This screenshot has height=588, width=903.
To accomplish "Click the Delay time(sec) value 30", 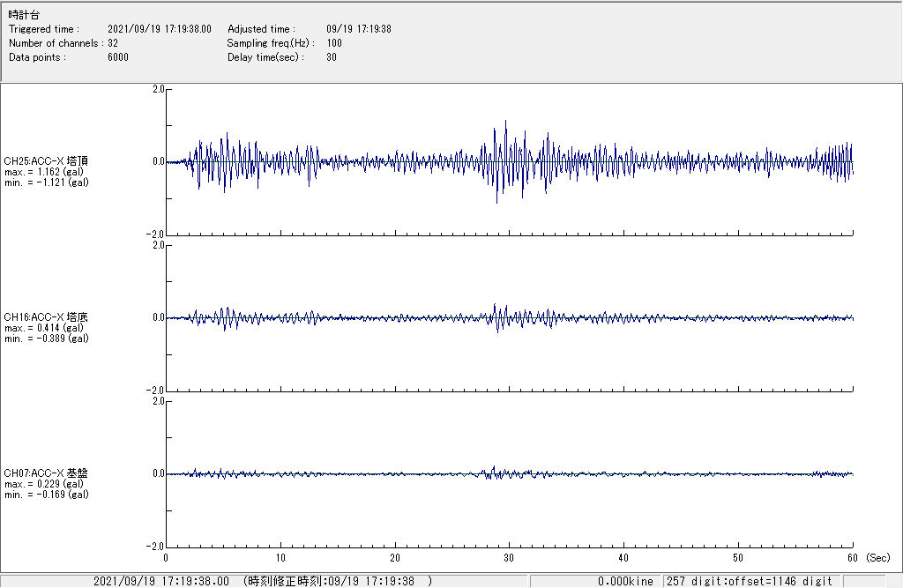I will coord(332,57).
